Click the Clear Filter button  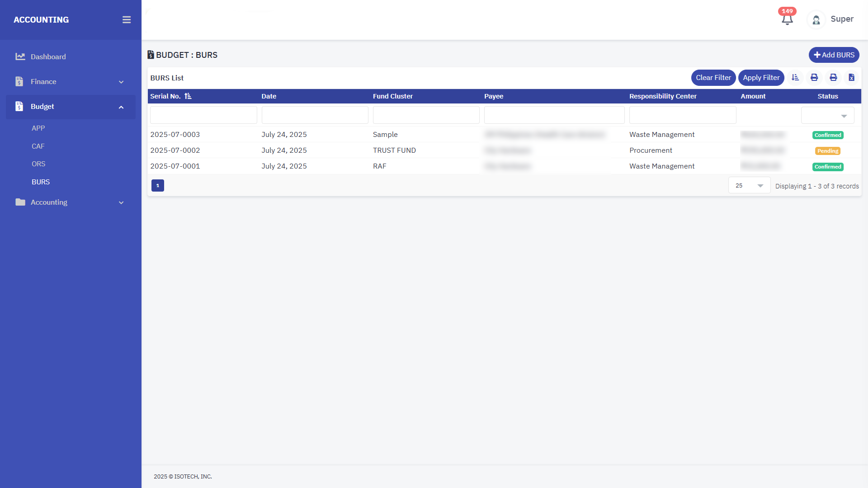tap(713, 78)
